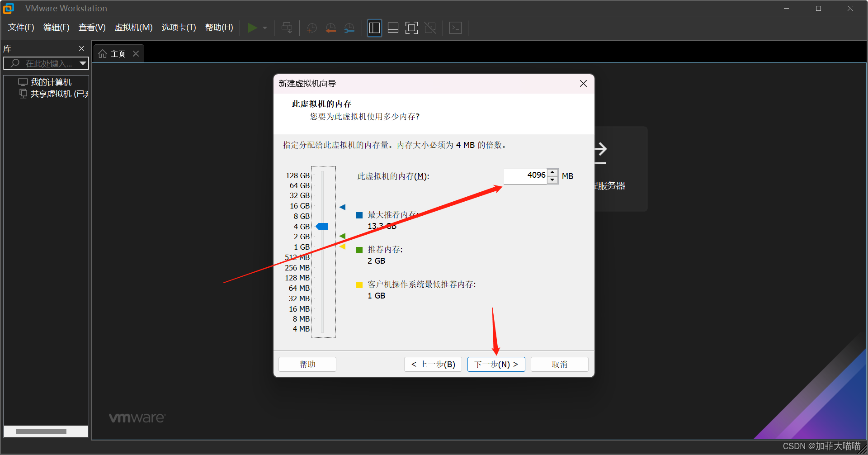Click the 取消 button
This screenshot has width=868, height=455.
point(560,364)
